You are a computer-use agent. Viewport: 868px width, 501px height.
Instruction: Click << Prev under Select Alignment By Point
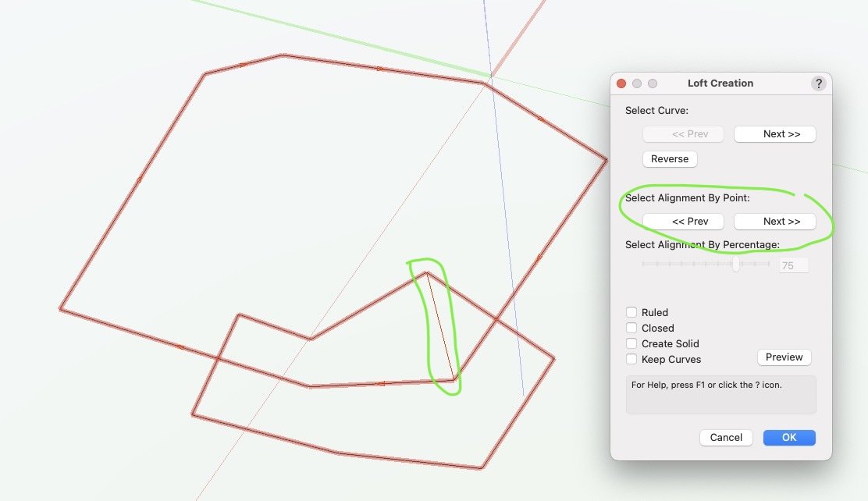coord(683,222)
